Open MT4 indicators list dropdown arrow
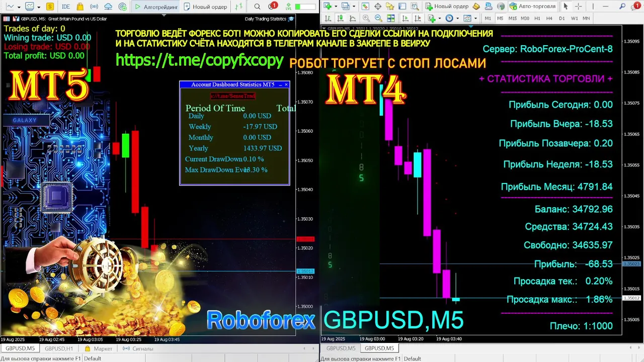 click(x=440, y=18)
